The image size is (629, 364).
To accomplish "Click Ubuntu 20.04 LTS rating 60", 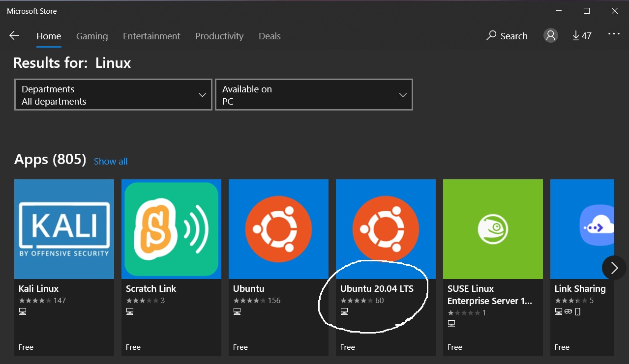I will click(x=362, y=301).
